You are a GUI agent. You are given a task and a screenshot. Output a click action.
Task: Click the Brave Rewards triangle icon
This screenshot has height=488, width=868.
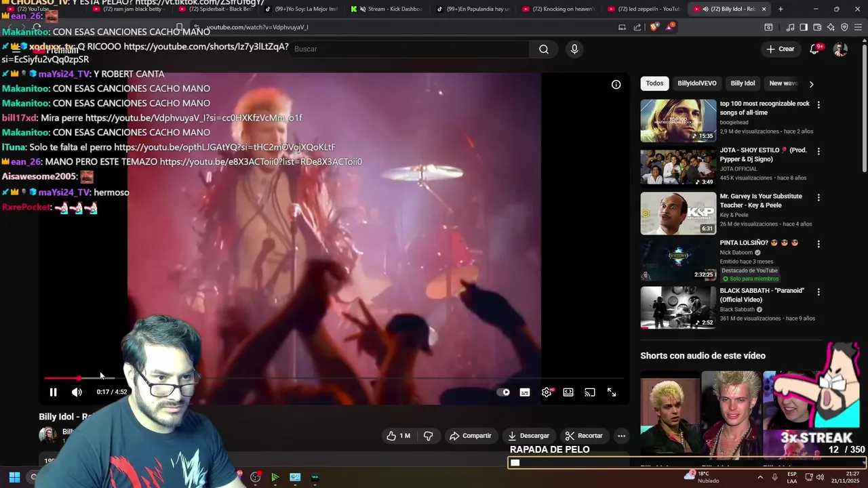pyautogui.click(x=671, y=27)
